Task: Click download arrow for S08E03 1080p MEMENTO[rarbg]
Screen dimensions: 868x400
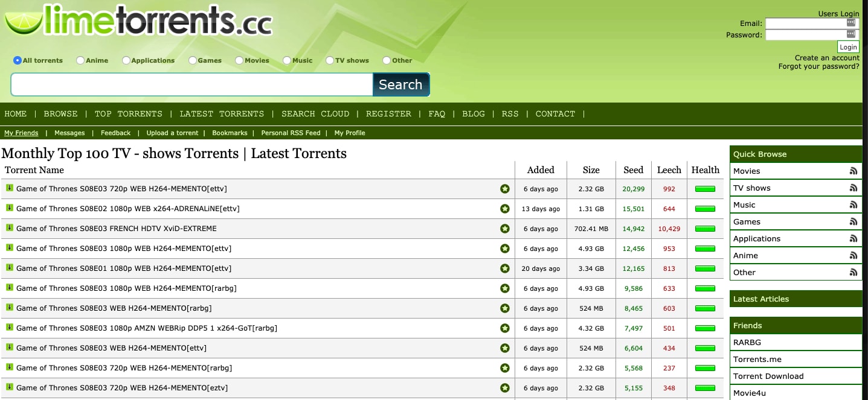Action: (x=10, y=288)
